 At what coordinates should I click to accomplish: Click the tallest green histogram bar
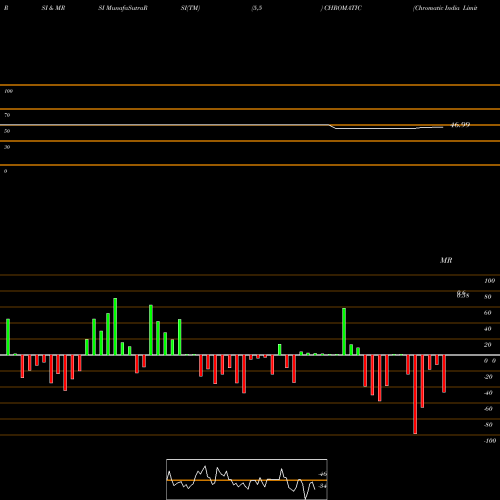(115, 327)
